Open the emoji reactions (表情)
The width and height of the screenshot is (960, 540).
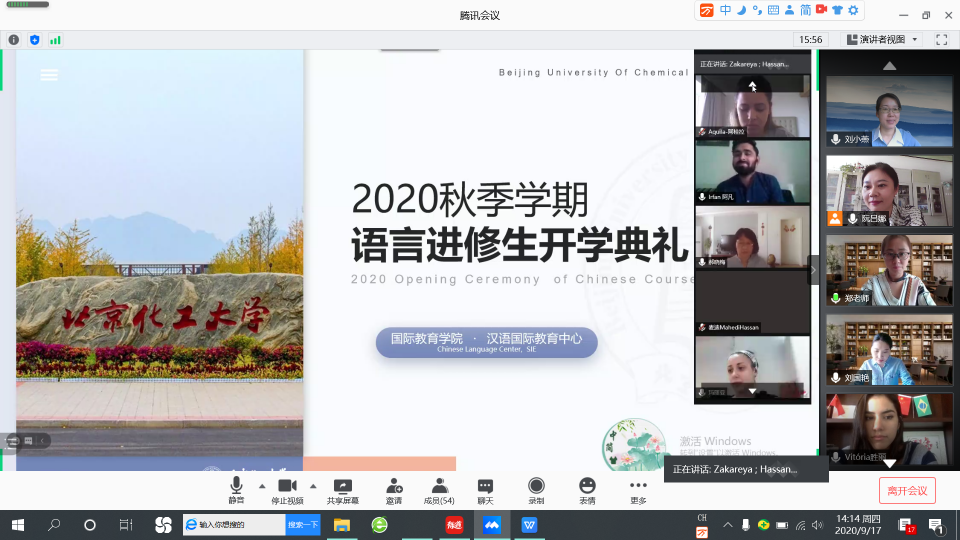point(587,490)
